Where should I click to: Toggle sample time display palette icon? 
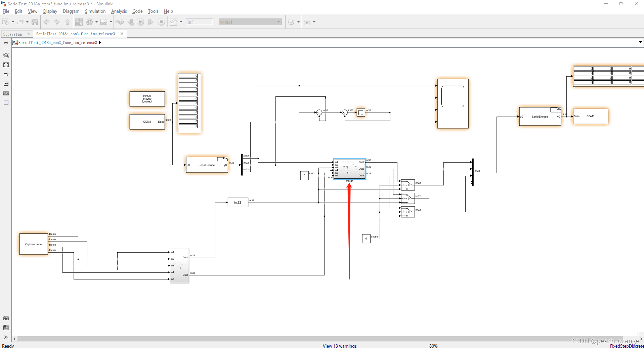click(x=6, y=74)
